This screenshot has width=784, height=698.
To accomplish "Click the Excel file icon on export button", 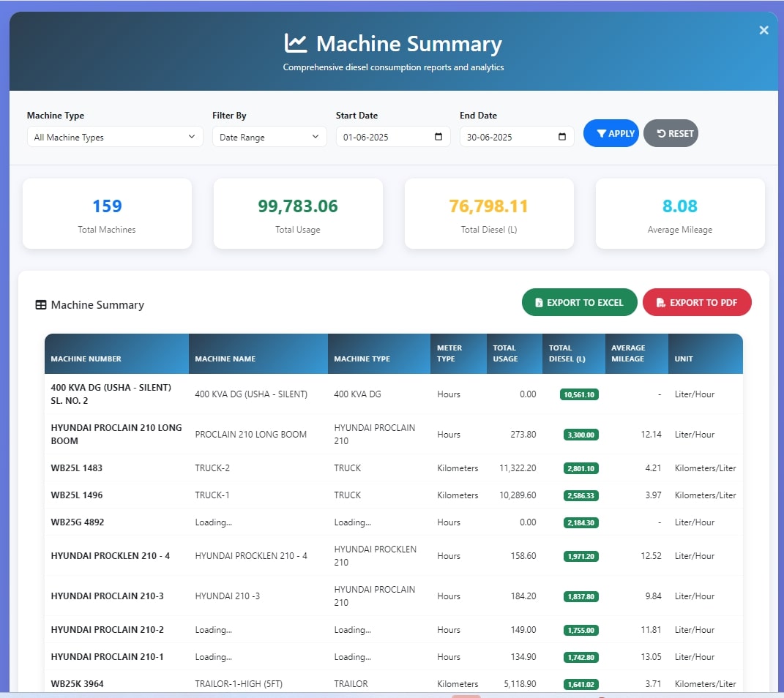I will tap(539, 303).
